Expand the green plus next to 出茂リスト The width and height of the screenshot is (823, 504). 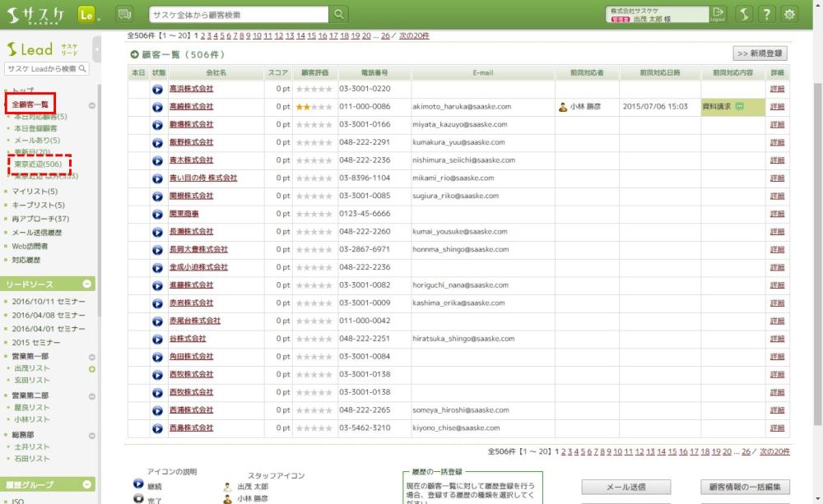click(x=92, y=369)
